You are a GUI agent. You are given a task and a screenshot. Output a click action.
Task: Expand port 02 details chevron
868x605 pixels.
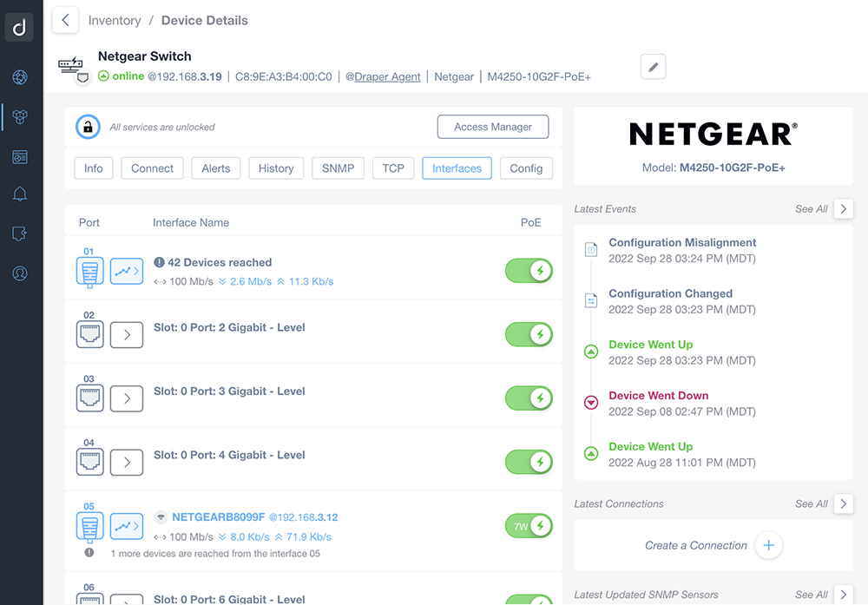(x=127, y=335)
